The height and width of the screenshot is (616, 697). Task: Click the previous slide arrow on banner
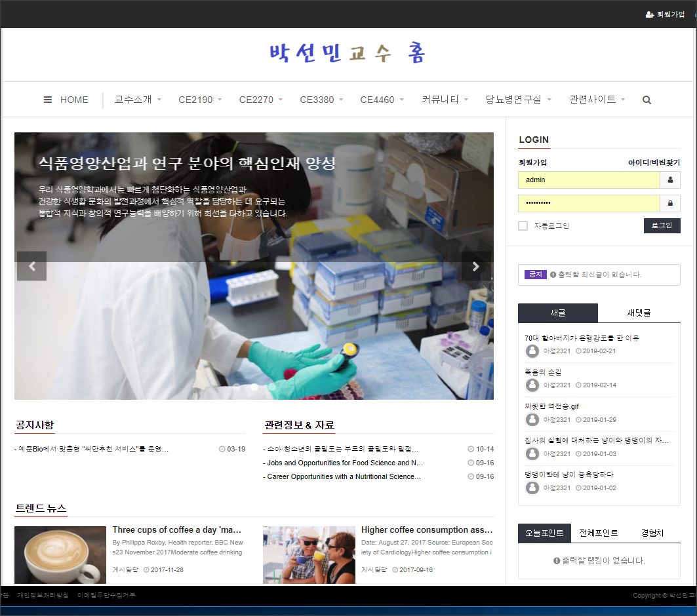tap(31, 266)
